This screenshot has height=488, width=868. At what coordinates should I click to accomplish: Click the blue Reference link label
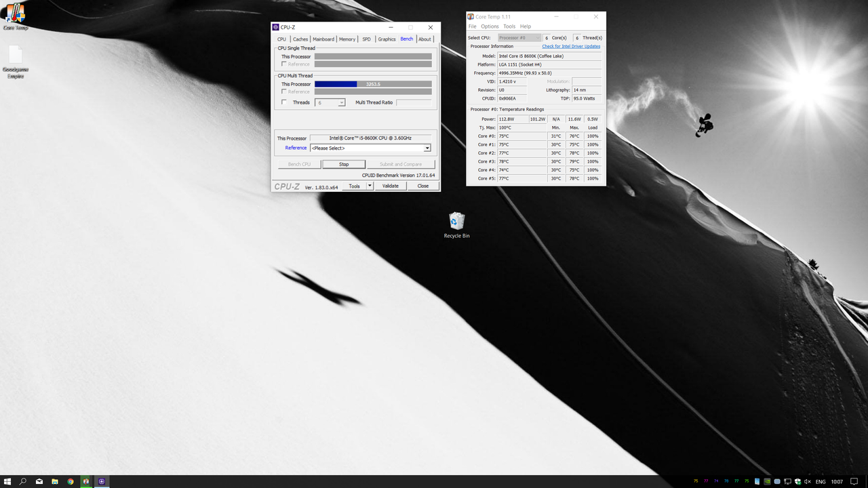pos(296,148)
